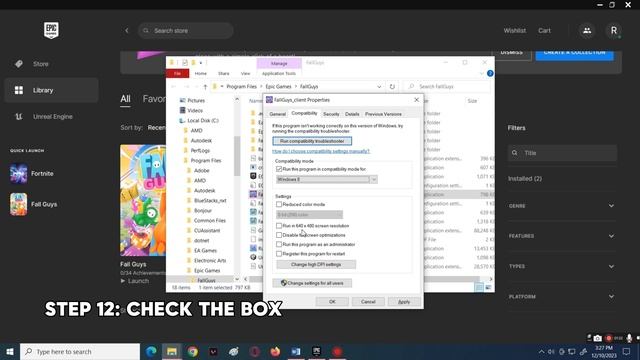Expand the Types filter
Viewport: 640px width, 360px height.
tap(562, 266)
